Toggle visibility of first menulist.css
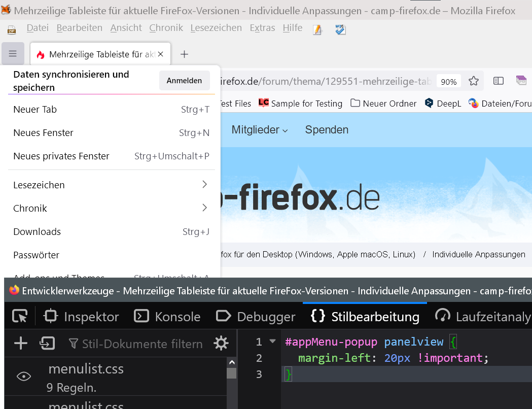 pyautogui.click(x=24, y=377)
